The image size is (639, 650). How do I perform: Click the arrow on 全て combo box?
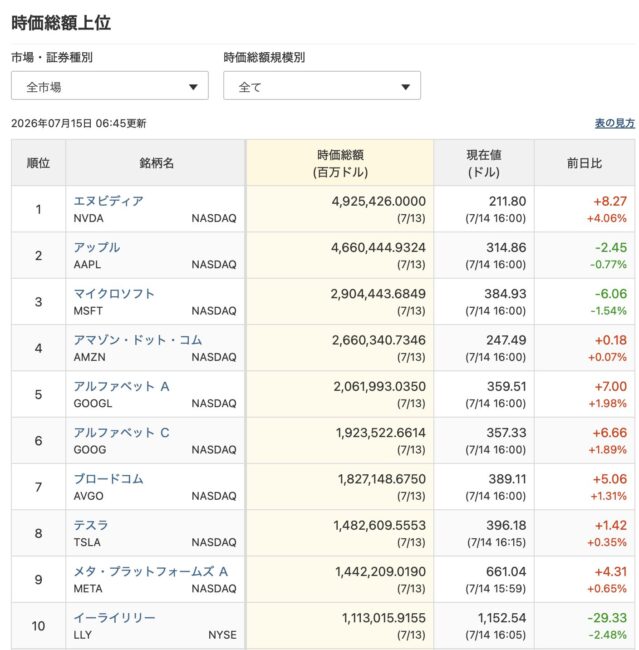(406, 87)
